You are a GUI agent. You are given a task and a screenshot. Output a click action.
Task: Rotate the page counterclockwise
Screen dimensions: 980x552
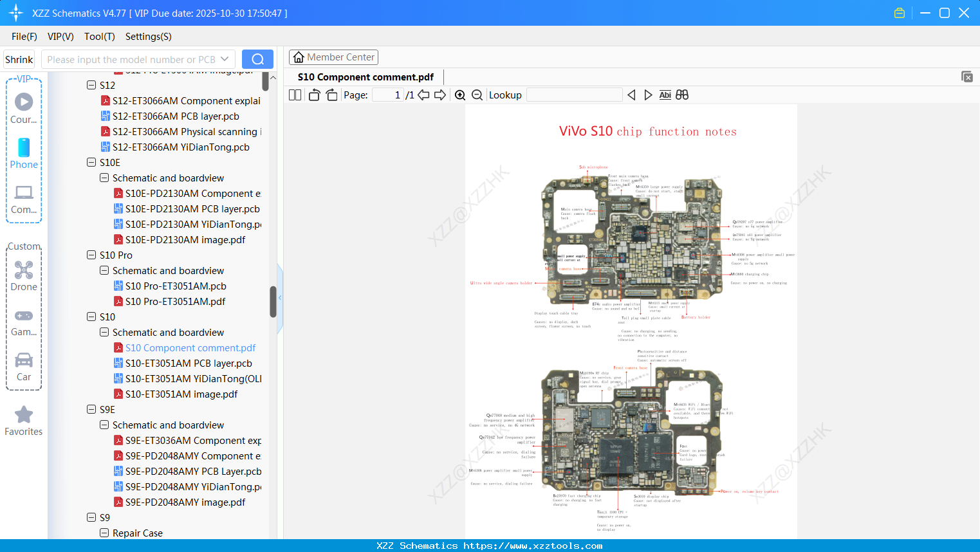point(313,95)
